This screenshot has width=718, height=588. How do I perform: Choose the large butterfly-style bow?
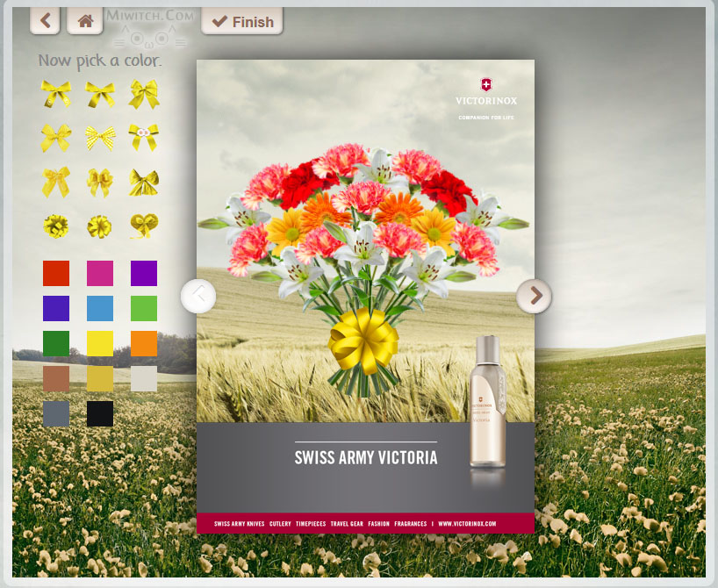[145, 92]
